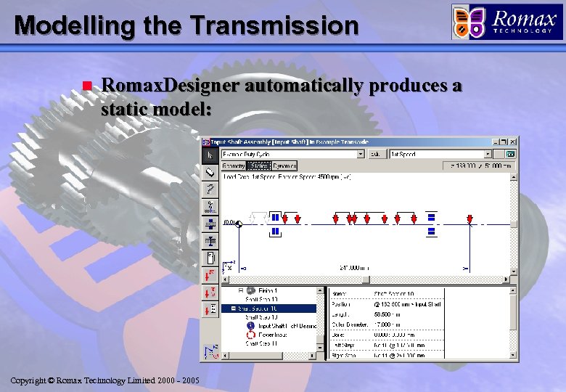Click the 241.000 mm dimension label
Screen dimensions: 566x392
tap(354, 268)
